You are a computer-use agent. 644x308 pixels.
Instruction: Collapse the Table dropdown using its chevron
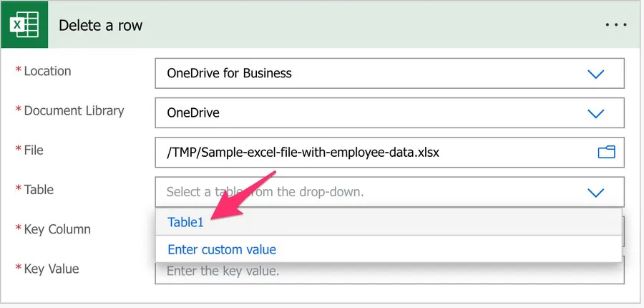[x=595, y=192]
